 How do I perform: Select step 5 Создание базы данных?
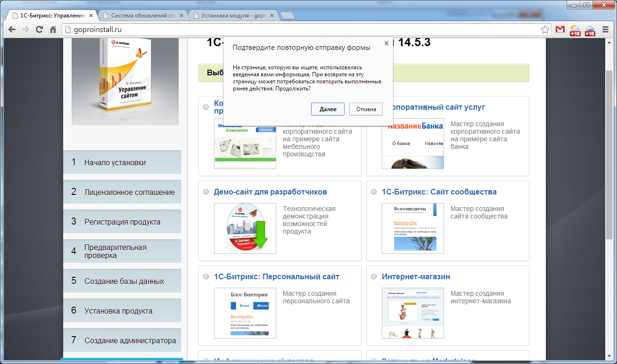pyautogui.click(x=122, y=281)
